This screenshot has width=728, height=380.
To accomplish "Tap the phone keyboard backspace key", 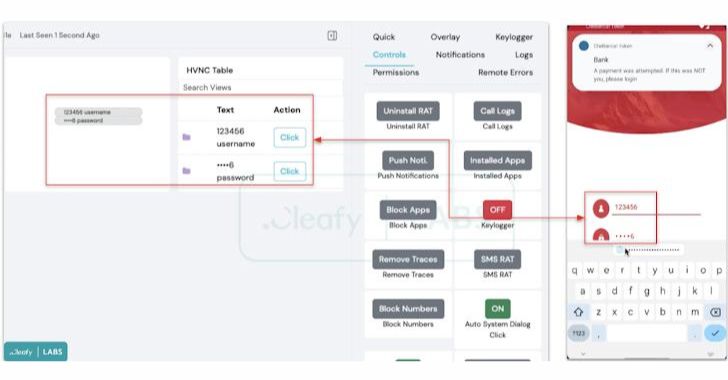I will (715, 312).
